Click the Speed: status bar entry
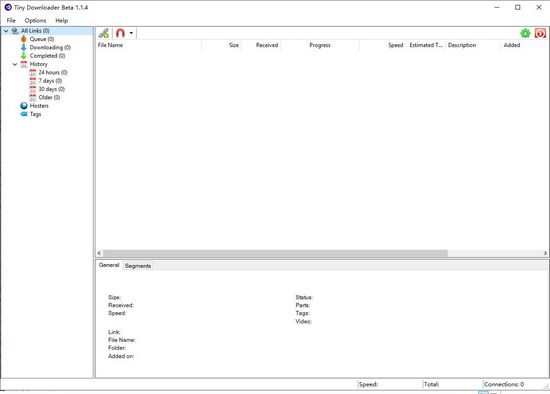Image resolution: width=550 pixels, height=394 pixels. (x=368, y=384)
